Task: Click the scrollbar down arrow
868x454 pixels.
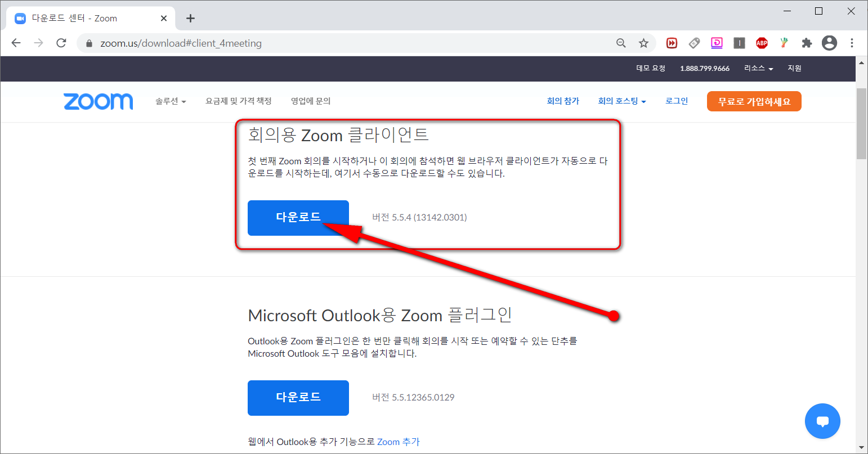Action: click(x=861, y=448)
